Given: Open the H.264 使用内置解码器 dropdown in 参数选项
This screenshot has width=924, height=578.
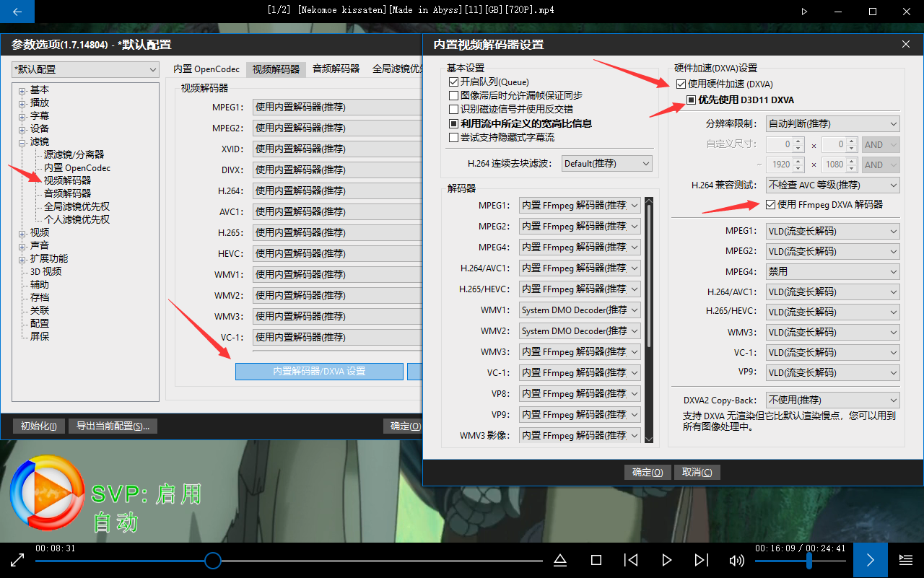Looking at the screenshot, I should pos(337,191).
